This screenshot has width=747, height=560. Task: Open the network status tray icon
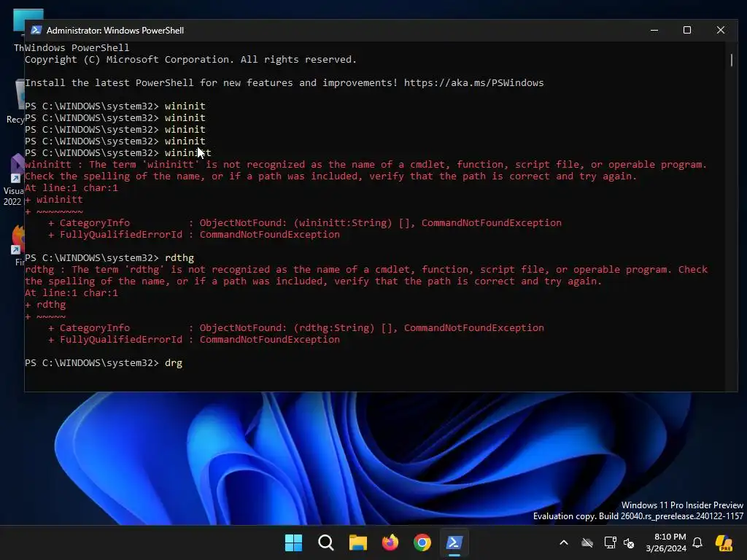coord(611,542)
